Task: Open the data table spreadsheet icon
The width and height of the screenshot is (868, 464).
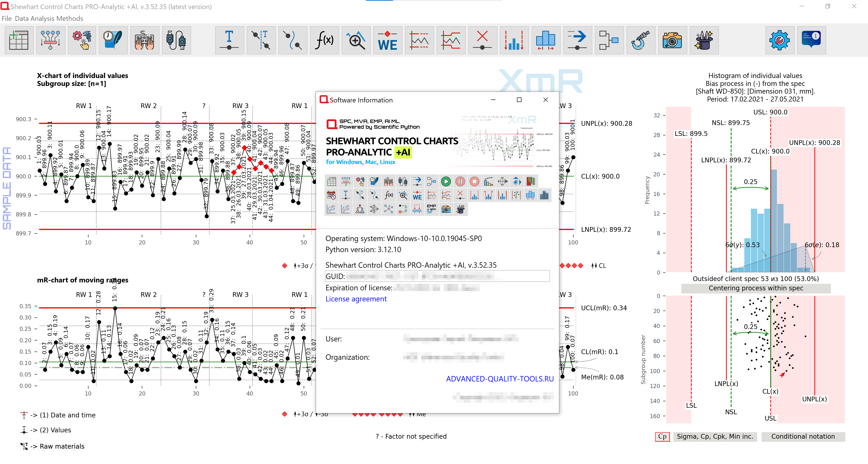Action: coord(19,40)
